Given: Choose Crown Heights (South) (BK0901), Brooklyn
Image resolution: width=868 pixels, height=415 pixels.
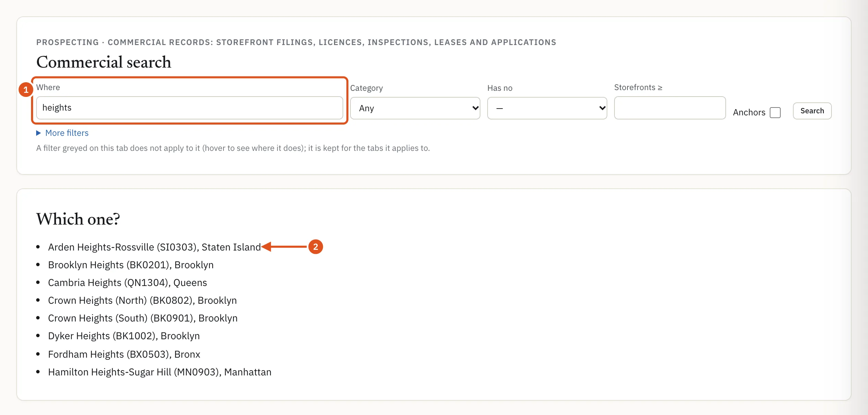Looking at the screenshot, I should [143, 318].
